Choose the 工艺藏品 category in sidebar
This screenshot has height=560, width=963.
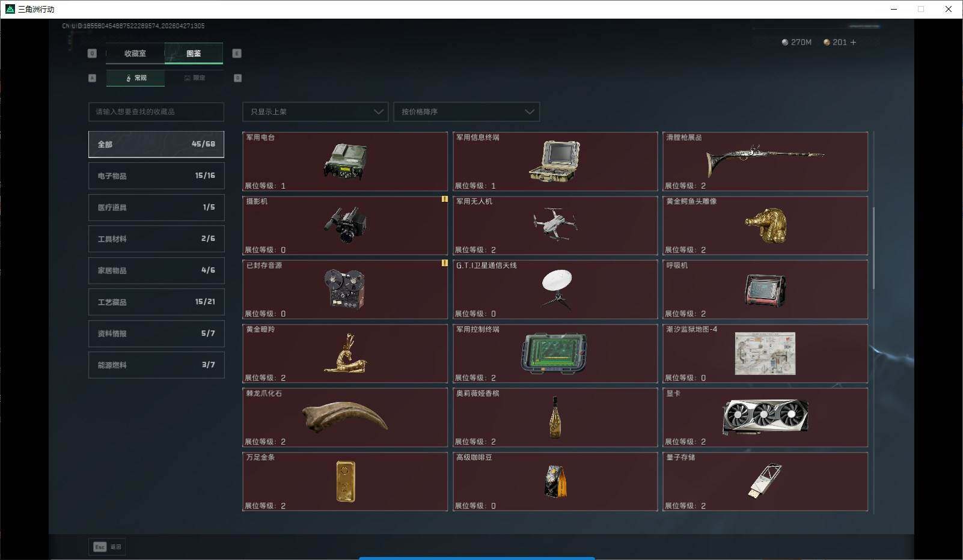(x=156, y=302)
